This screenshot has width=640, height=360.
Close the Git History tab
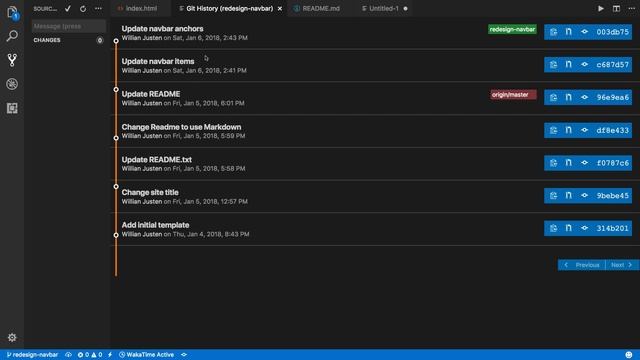(x=280, y=9)
